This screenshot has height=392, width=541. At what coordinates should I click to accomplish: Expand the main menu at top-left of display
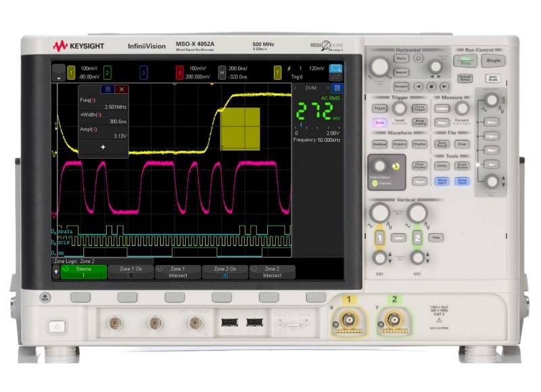pos(59,73)
